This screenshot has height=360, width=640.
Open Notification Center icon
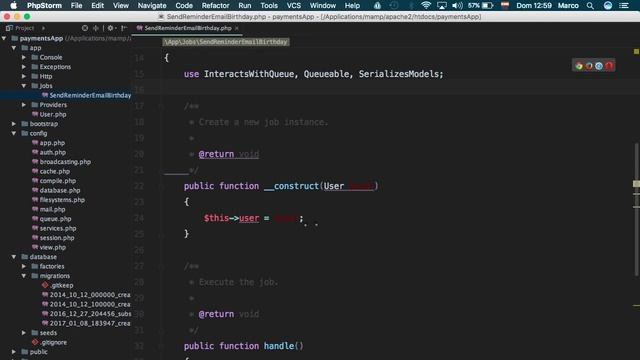(624, 6)
